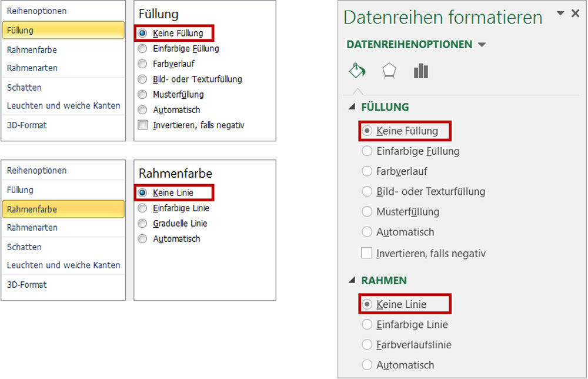Image resolution: width=588 pixels, height=379 pixels.
Task: Expand the Datenreihenoptionen dropdown arrow
Action: coord(482,45)
